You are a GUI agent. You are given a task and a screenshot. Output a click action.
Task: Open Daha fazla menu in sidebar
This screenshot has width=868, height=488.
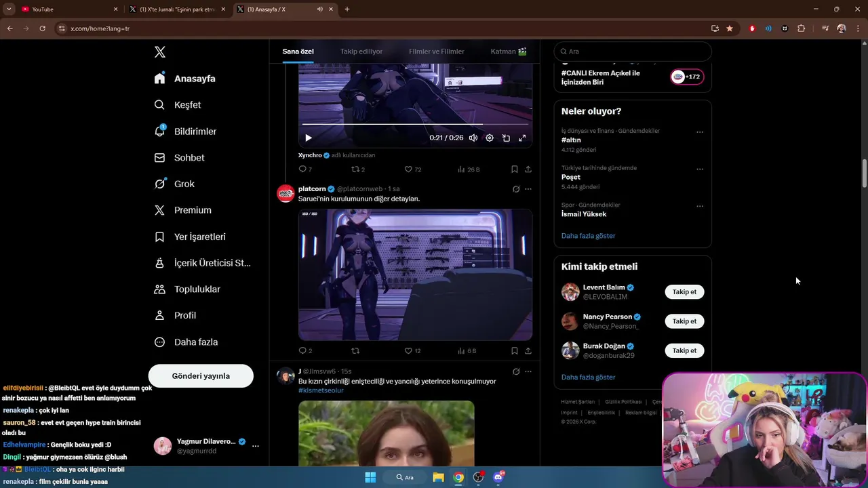[186, 342]
